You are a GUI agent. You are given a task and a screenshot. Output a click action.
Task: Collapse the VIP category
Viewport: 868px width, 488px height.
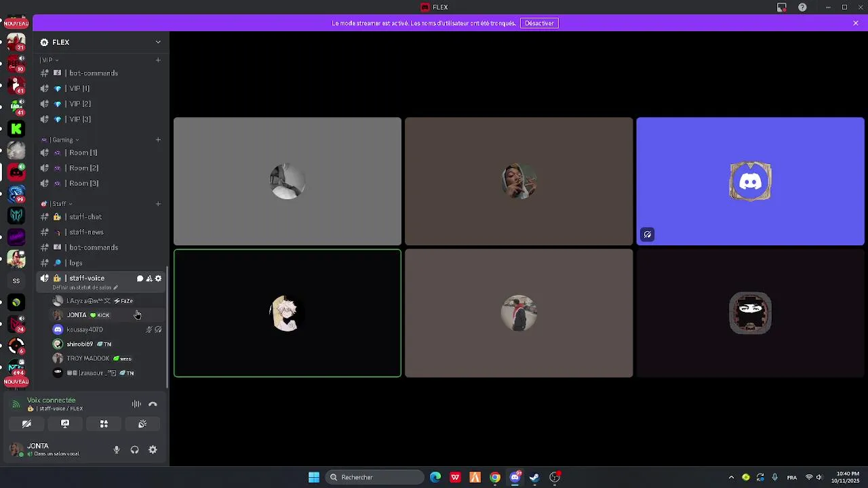(50, 60)
